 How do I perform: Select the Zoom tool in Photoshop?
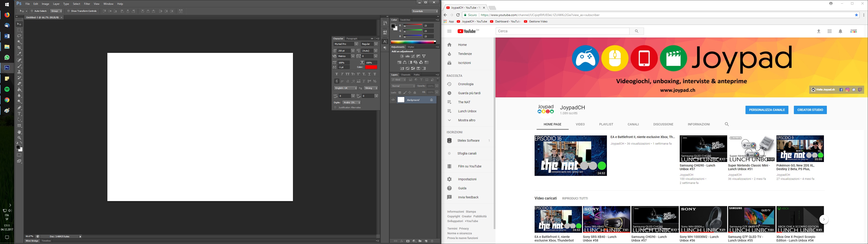tap(19, 138)
